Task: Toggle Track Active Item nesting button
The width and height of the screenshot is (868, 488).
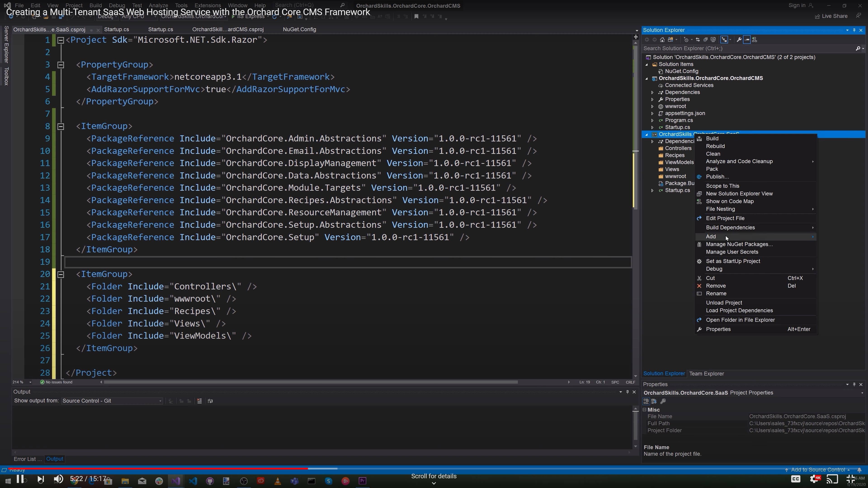Action: click(x=724, y=40)
